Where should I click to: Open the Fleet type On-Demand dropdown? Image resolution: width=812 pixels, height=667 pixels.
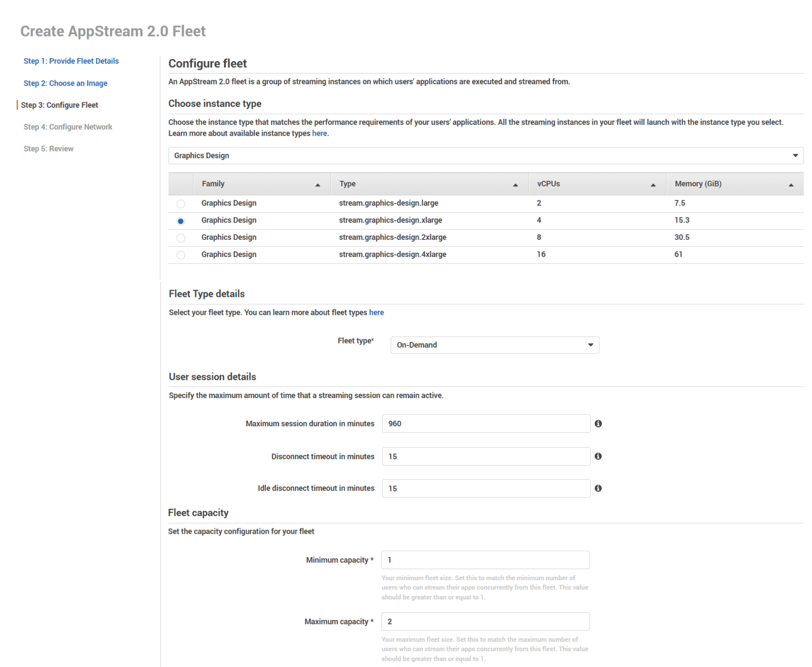pyautogui.click(x=494, y=345)
